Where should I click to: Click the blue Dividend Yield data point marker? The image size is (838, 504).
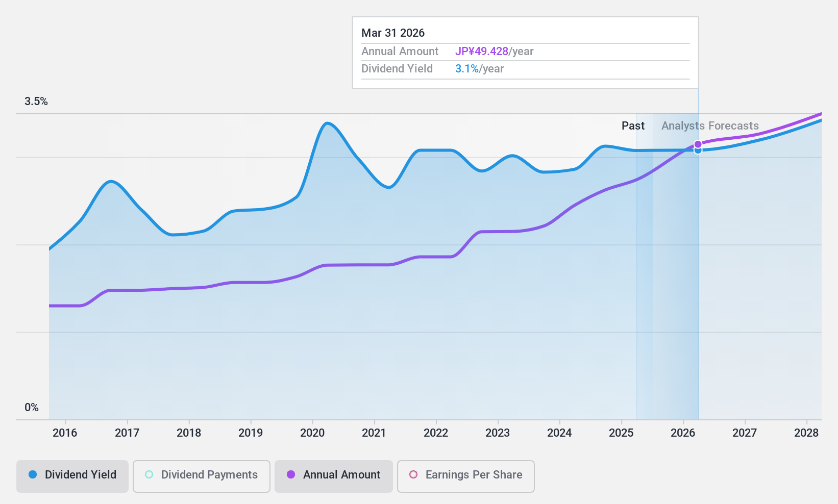coord(698,150)
